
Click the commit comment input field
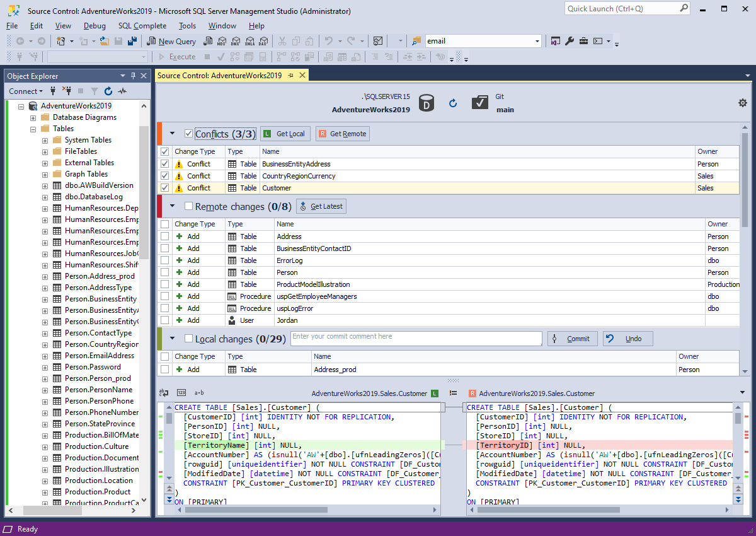[x=416, y=338]
